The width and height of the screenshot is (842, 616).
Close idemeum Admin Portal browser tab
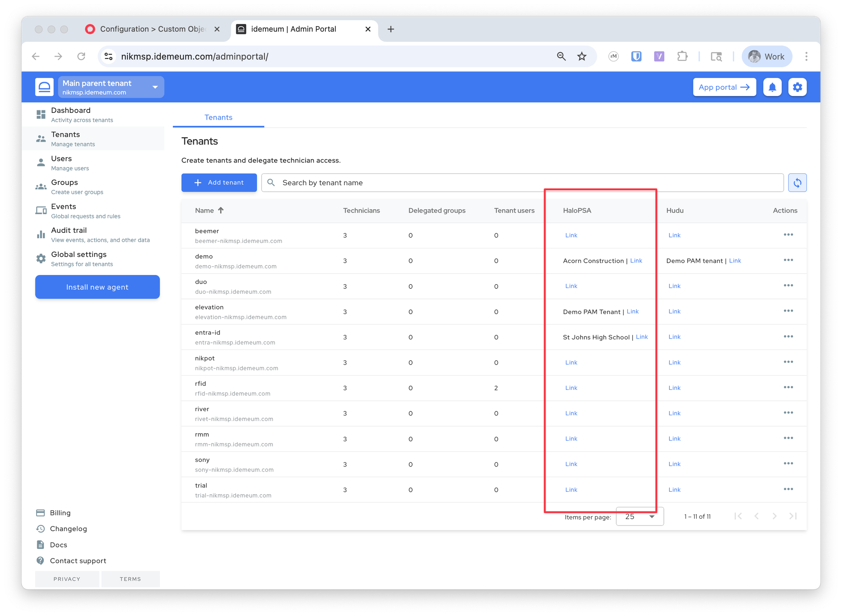(x=368, y=29)
